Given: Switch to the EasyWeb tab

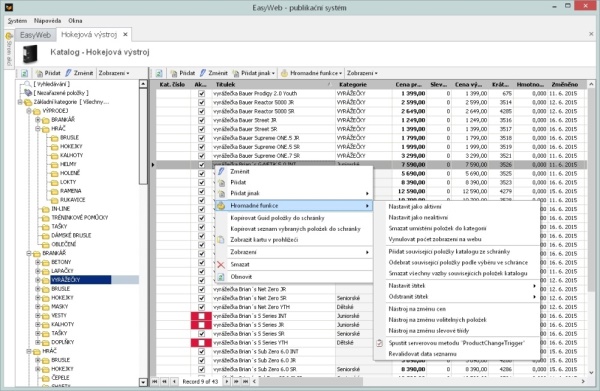Looking at the screenshot, I should 35,35.
